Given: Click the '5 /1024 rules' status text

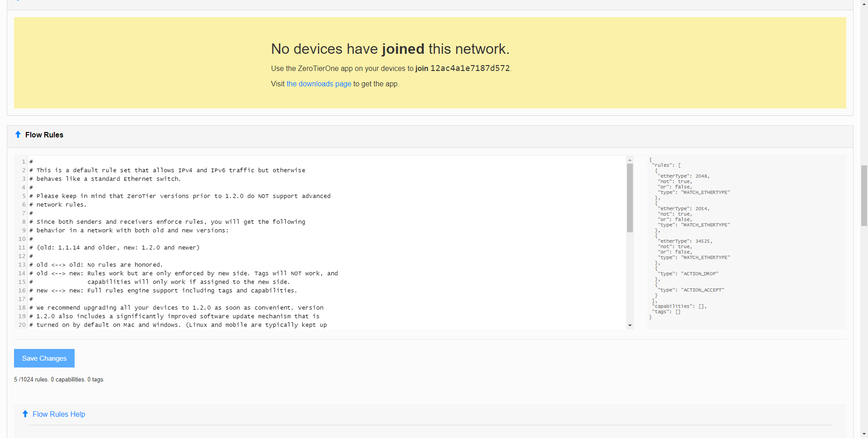Looking at the screenshot, I should point(31,380).
